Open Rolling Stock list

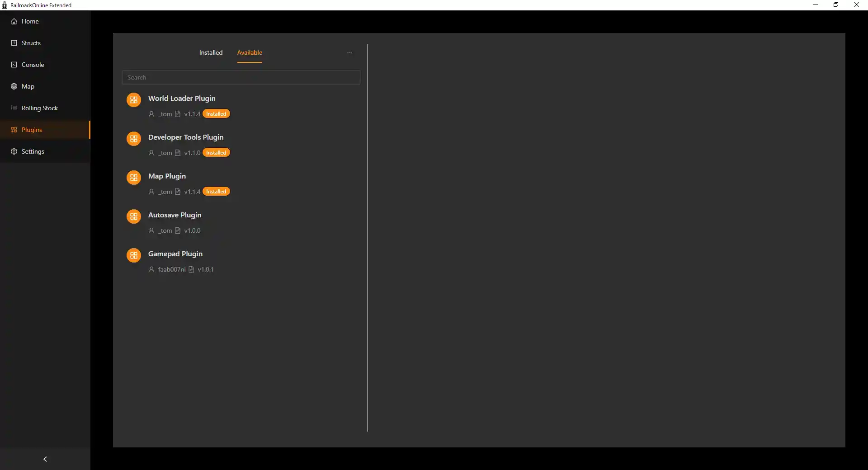point(45,108)
